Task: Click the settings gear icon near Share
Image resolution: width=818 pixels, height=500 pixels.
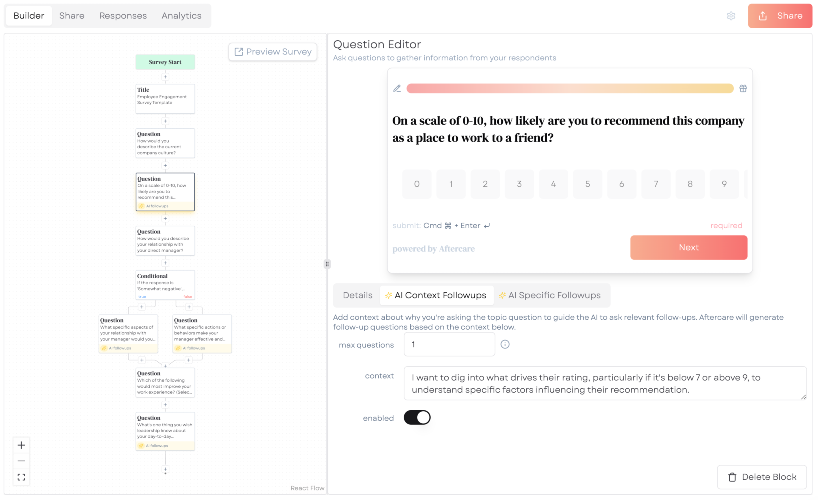Action: click(x=731, y=16)
